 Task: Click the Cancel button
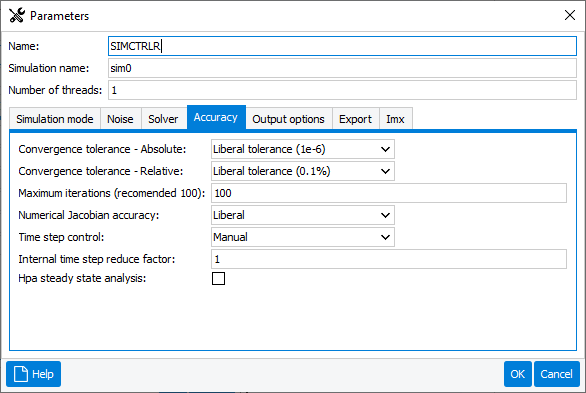(x=557, y=374)
